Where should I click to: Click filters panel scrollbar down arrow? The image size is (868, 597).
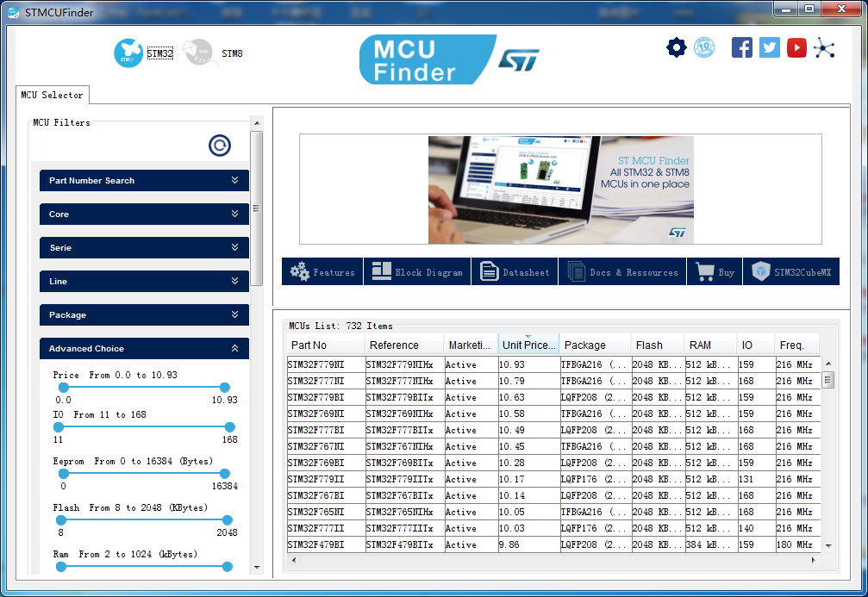[x=257, y=567]
